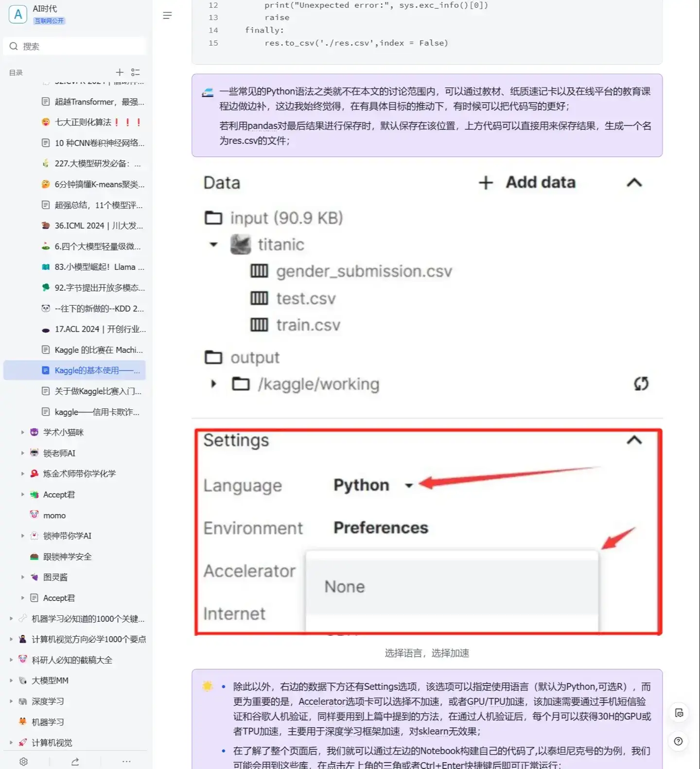Expand 科研人必知的截稿大全
Image resolution: width=700 pixels, height=769 pixels.
(11, 660)
